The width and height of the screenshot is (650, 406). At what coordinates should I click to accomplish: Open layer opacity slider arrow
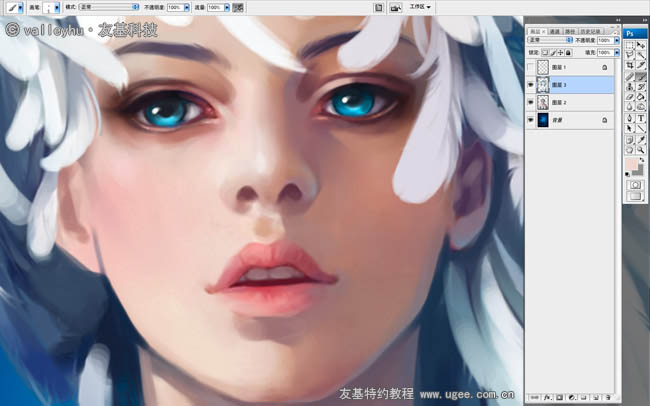617,40
